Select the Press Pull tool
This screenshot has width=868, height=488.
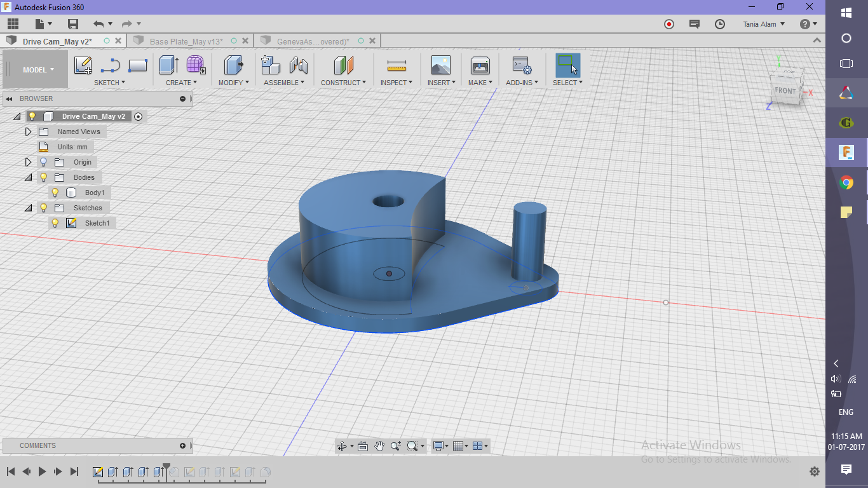coord(234,65)
